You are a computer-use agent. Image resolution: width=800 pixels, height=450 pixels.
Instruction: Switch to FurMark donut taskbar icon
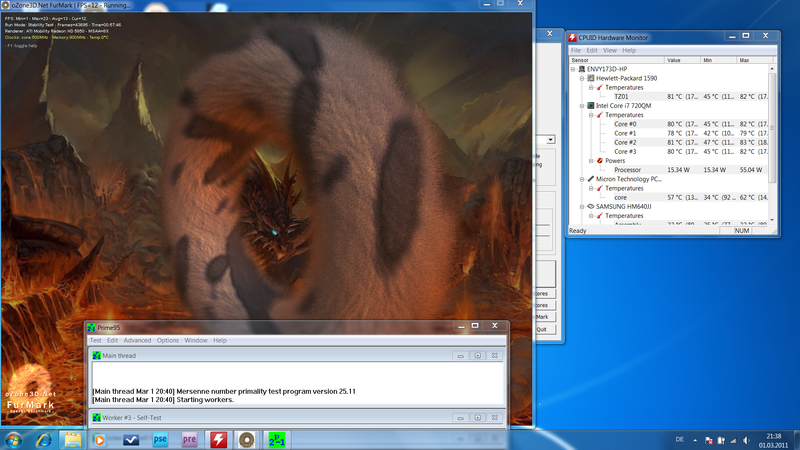click(x=247, y=440)
